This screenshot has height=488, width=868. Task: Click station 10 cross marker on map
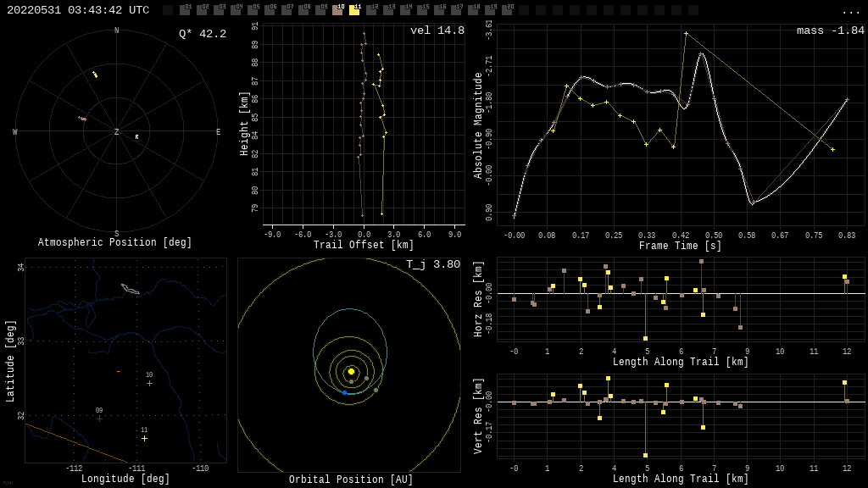[x=149, y=383]
